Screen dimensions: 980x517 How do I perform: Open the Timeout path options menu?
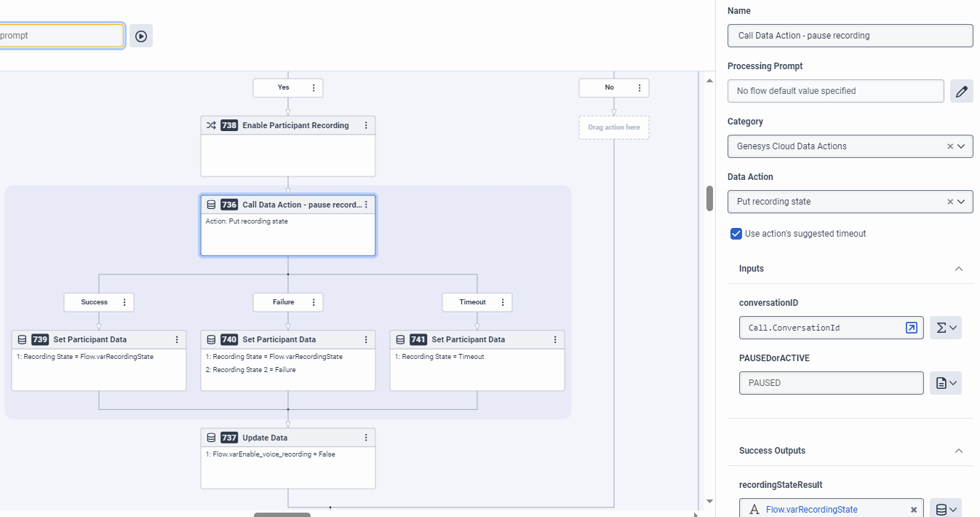click(x=503, y=302)
